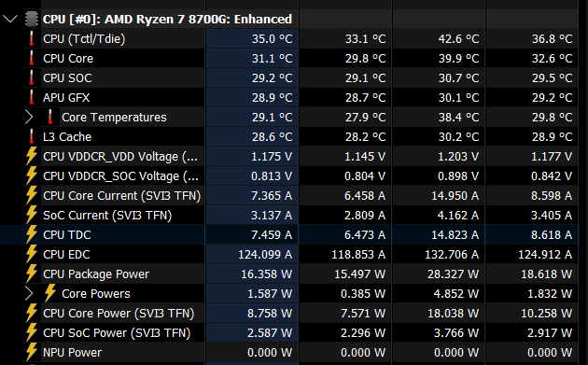
Task: Select the Core Temperatures label
Action: point(114,118)
